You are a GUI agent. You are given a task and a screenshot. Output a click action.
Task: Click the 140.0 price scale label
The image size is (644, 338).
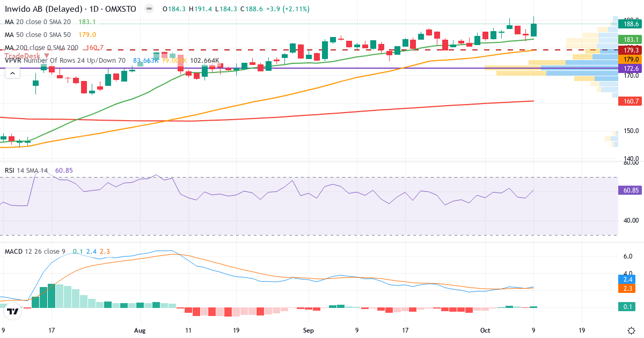(x=631, y=158)
